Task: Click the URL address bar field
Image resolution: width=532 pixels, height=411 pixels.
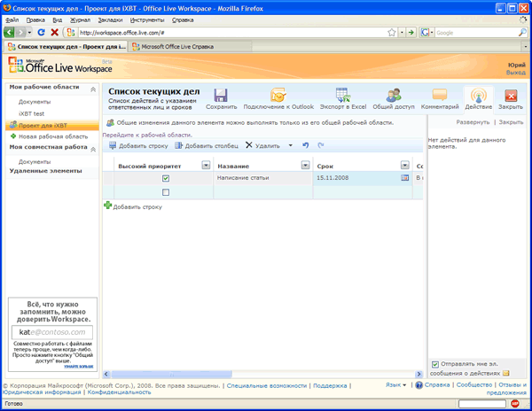Action: point(232,33)
